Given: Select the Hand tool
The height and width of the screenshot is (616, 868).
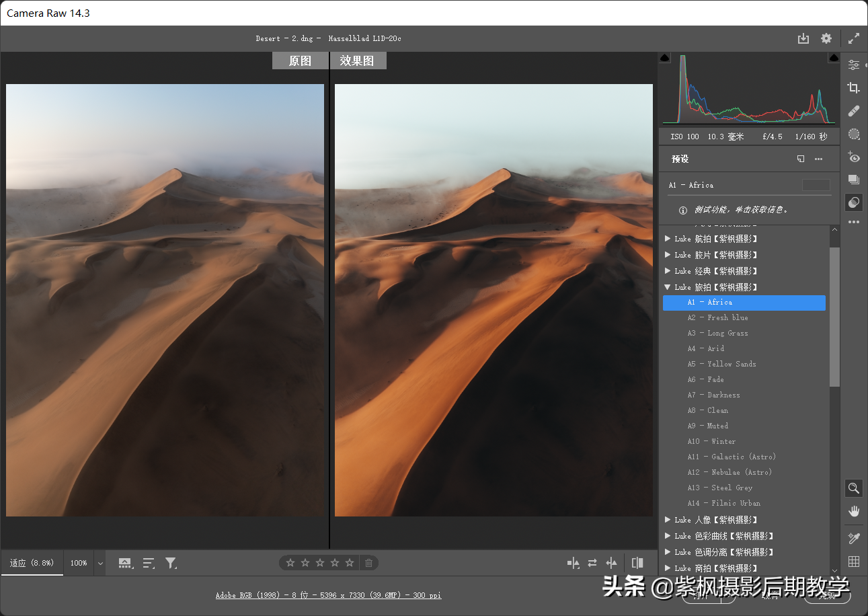Looking at the screenshot, I should tap(853, 511).
